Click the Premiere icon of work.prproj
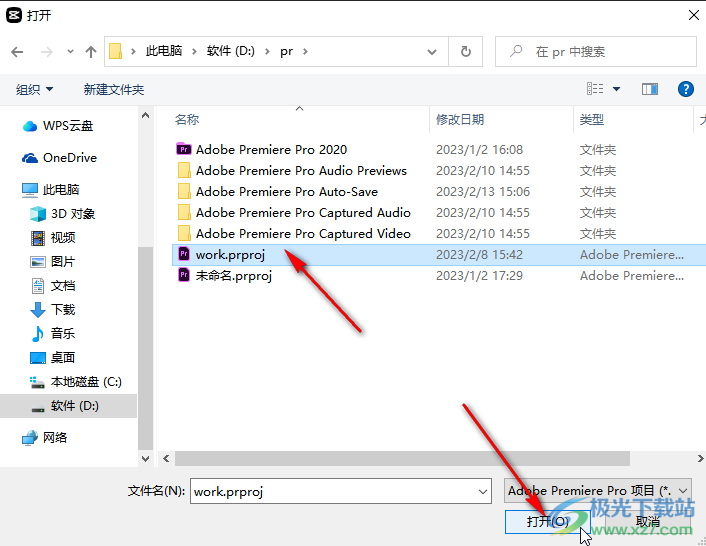Image resolution: width=706 pixels, height=546 pixels. tap(184, 254)
